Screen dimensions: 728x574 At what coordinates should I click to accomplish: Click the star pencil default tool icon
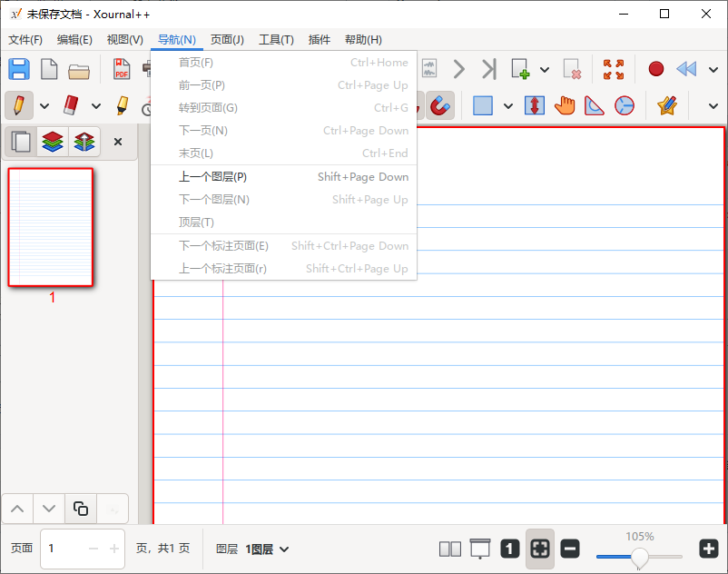tap(667, 105)
